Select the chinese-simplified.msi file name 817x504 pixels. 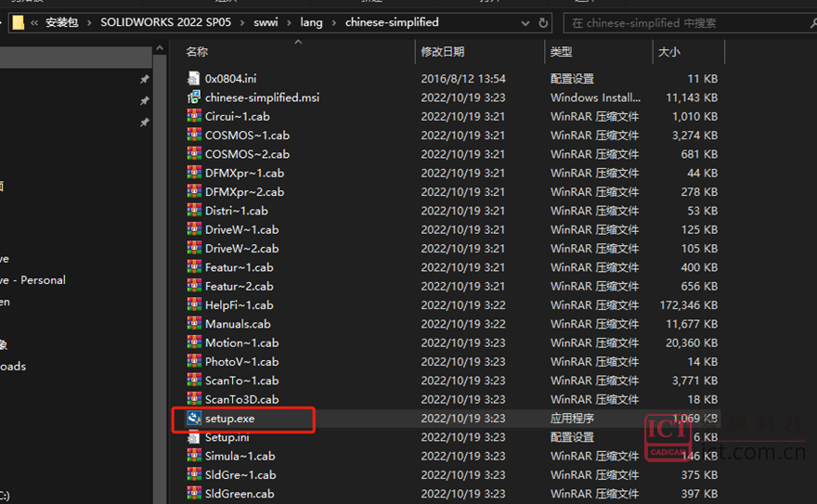point(262,97)
